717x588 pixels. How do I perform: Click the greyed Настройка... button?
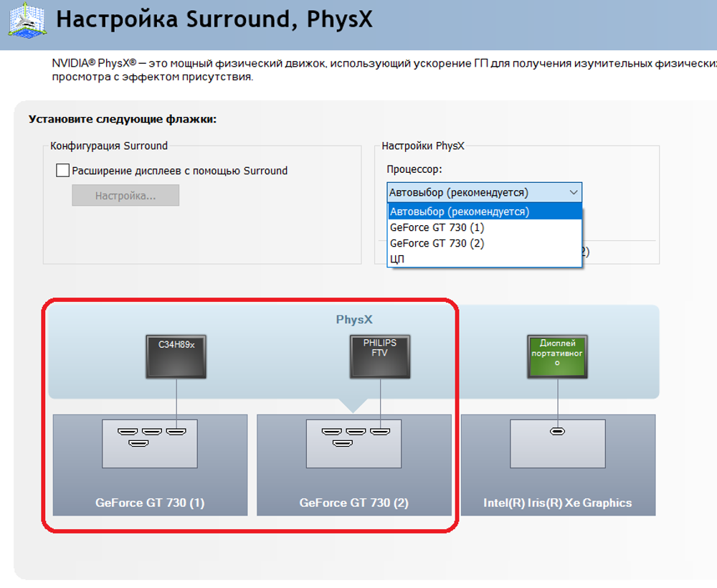[125, 196]
